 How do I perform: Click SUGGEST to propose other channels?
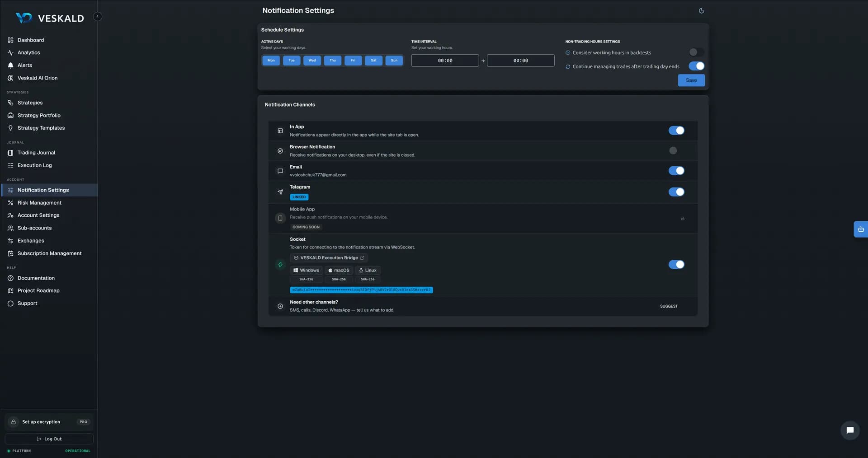pos(669,306)
